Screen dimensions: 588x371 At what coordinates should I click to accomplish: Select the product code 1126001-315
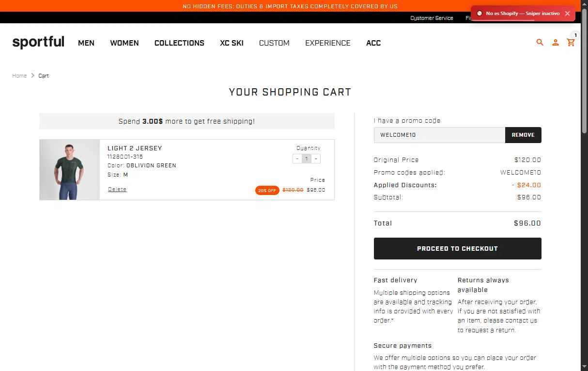(125, 157)
